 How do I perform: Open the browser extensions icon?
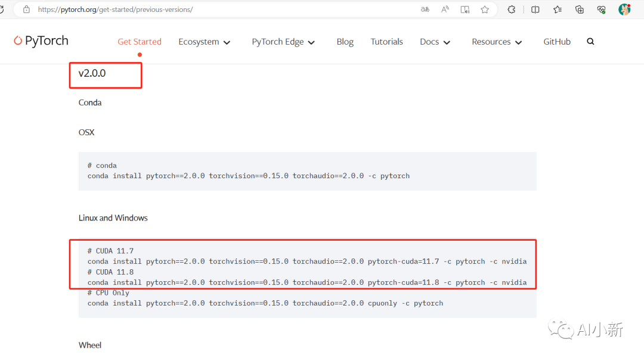tap(512, 10)
